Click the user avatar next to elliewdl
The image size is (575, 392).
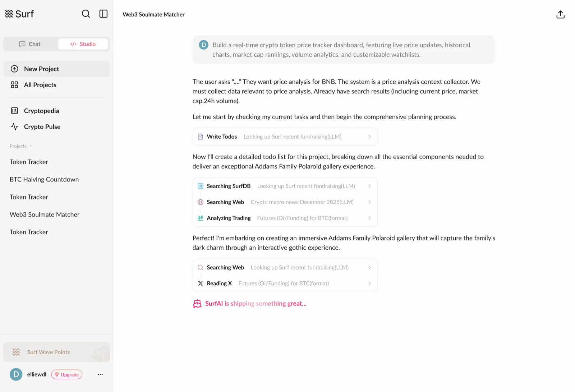pos(16,374)
